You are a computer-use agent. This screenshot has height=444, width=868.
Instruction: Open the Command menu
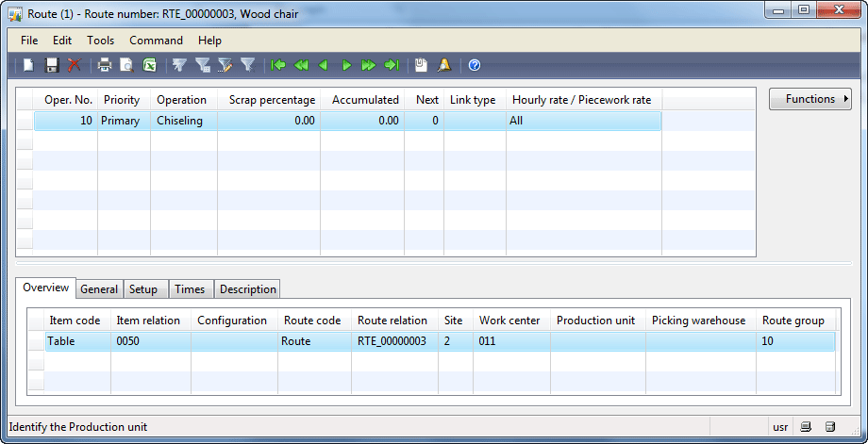pos(156,41)
